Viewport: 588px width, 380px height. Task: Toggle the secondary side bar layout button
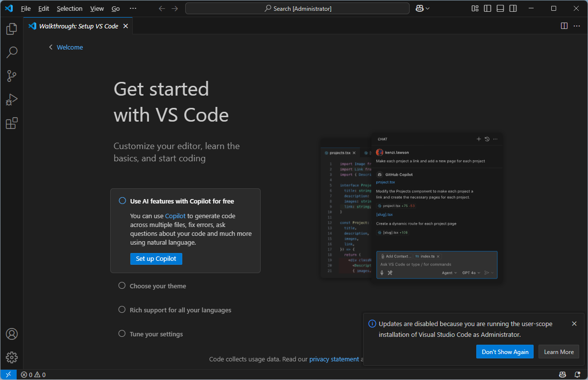pyautogui.click(x=513, y=8)
